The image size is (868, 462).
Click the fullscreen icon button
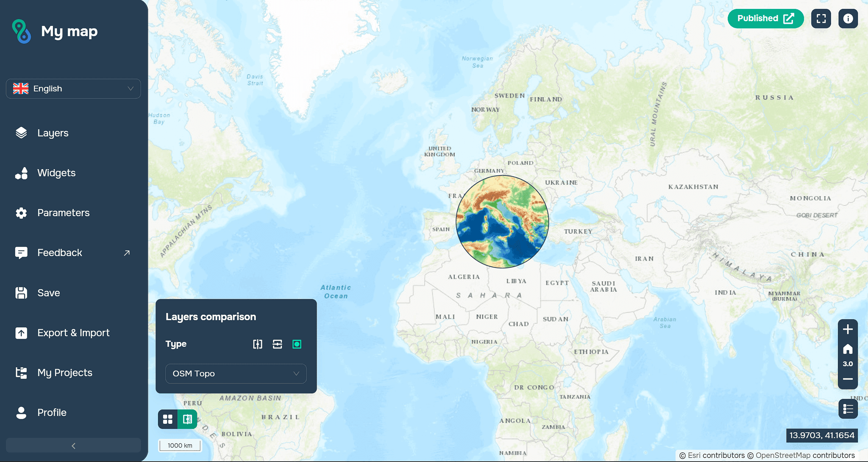pyautogui.click(x=821, y=19)
